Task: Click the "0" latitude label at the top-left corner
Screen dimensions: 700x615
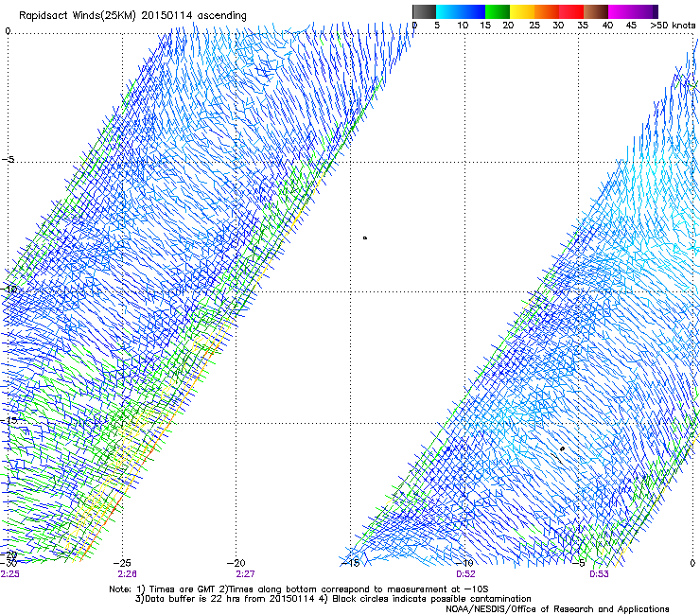Action: tap(8, 31)
